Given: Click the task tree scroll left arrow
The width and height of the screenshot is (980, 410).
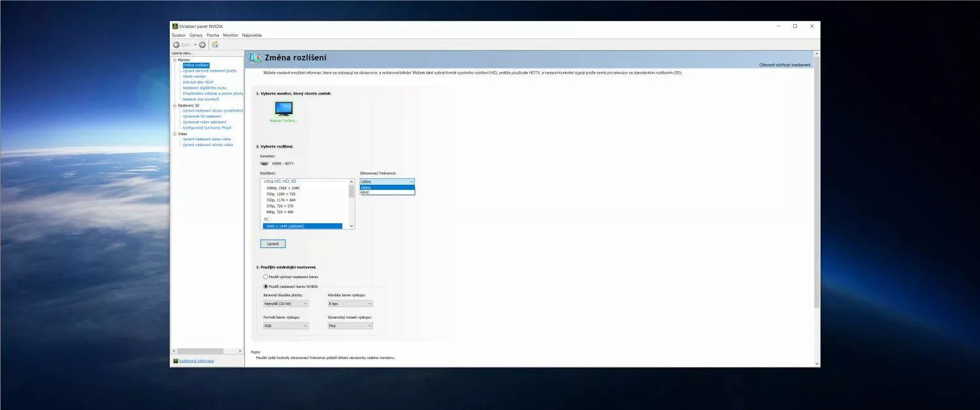Looking at the screenshot, I should click(174, 351).
